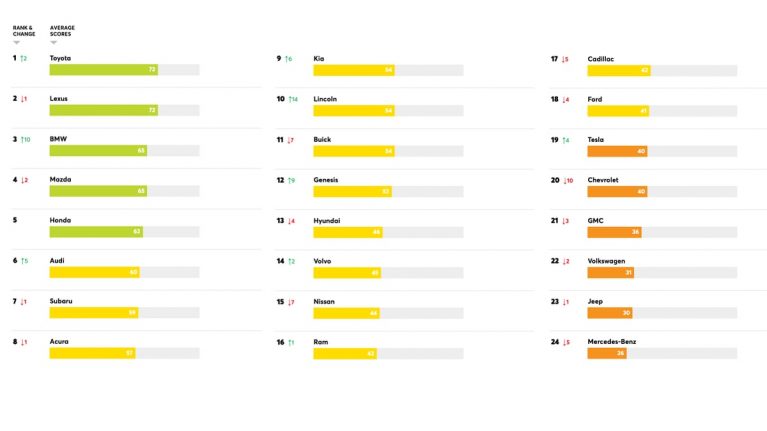The width and height of the screenshot is (767, 431).
Task: Click the Rank & Change column header
Action: [x=24, y=31]
